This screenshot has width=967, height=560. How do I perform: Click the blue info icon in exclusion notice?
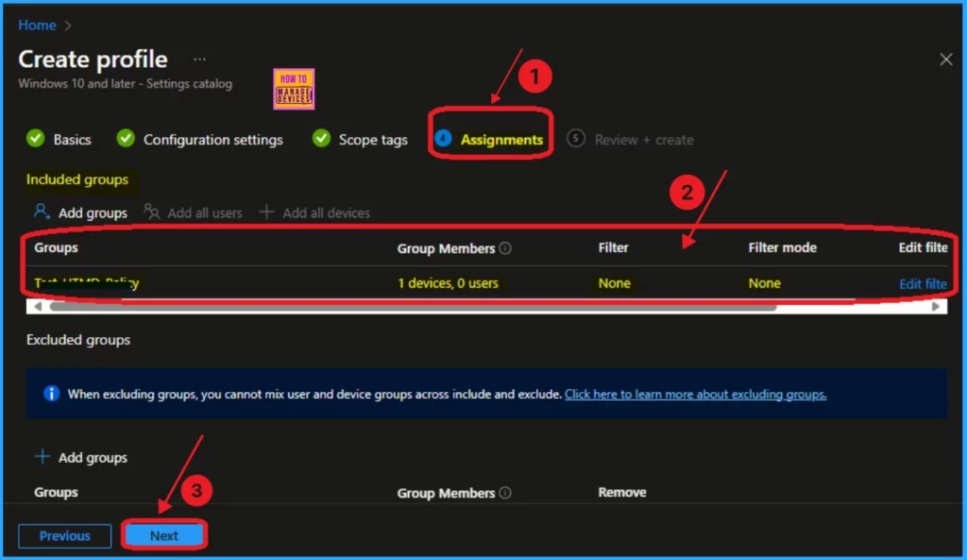coord(51,394)
